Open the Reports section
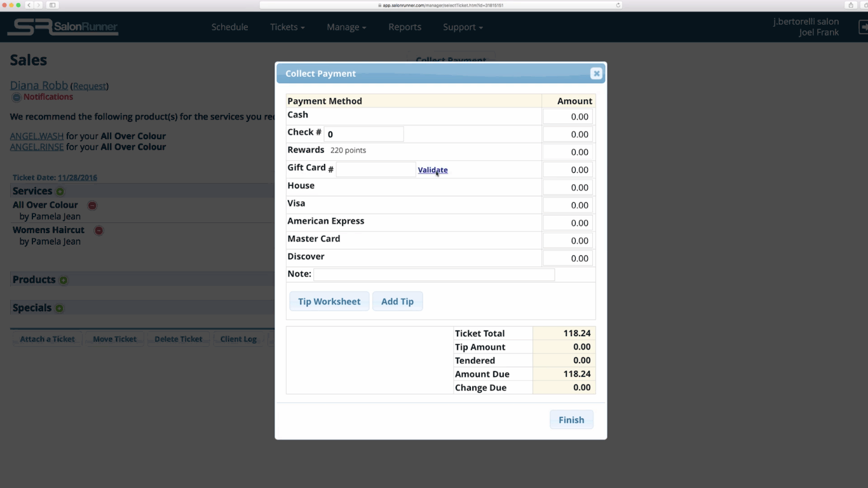Screen dimensions: 868x488 [405, 27]
